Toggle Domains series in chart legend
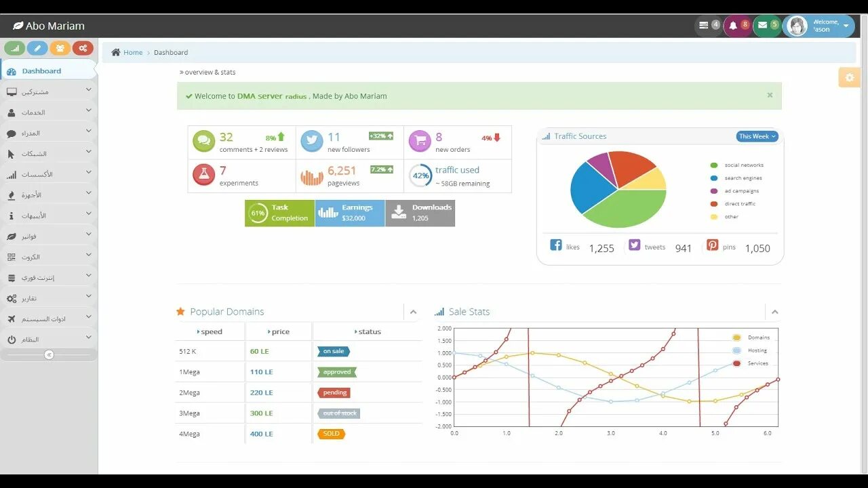 (x=751, y=338)
